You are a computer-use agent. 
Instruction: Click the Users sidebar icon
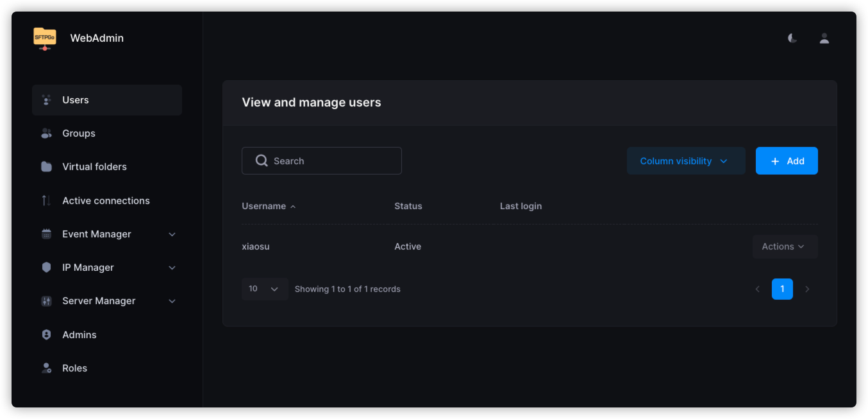point(46,100)
